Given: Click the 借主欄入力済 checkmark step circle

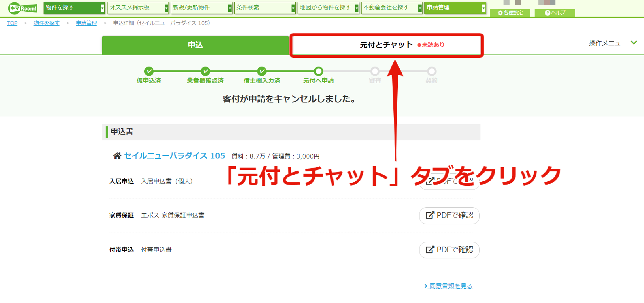Looking at the screenshot, I should click(x=262, y=71).
